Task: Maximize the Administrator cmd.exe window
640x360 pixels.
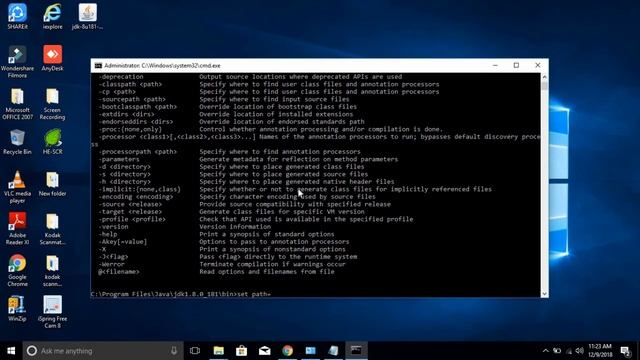Action: click(x=516, y=65)
